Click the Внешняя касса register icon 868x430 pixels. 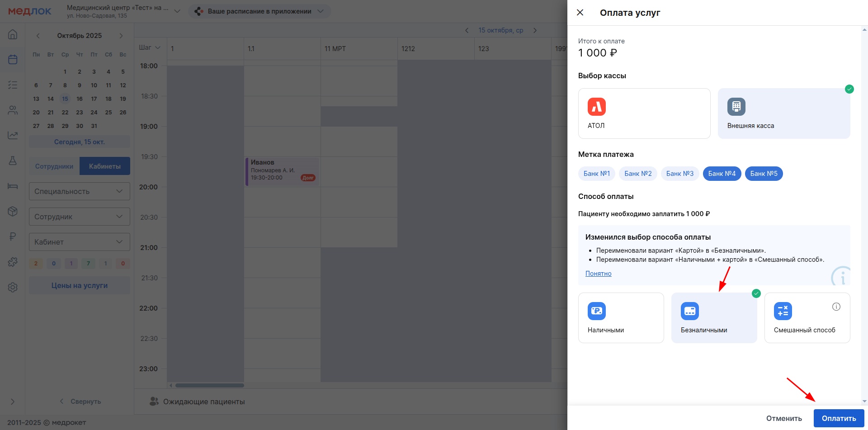point(736,107)
